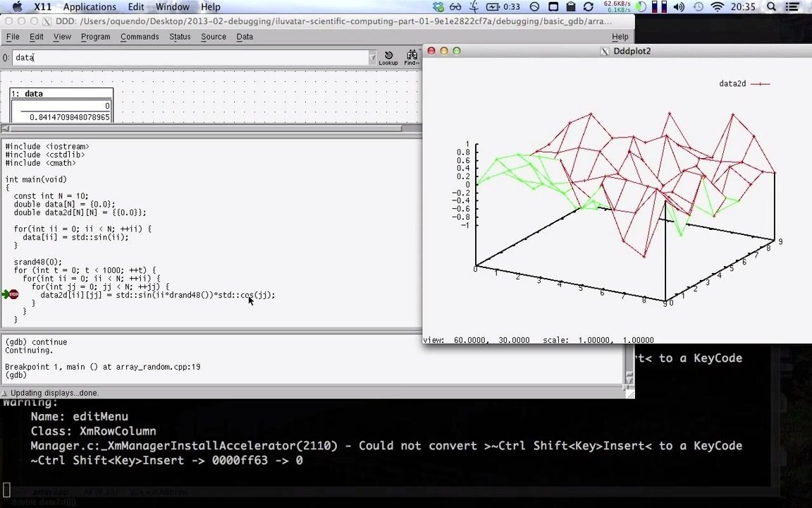Click the warning triangle on the status line

(6, 393)
